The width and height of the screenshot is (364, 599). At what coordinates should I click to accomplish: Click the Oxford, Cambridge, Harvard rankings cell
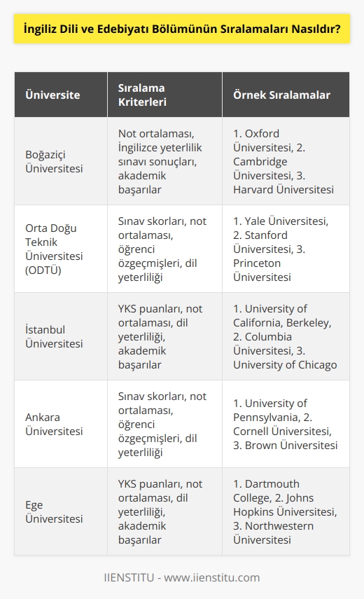[x=286, y=161]
